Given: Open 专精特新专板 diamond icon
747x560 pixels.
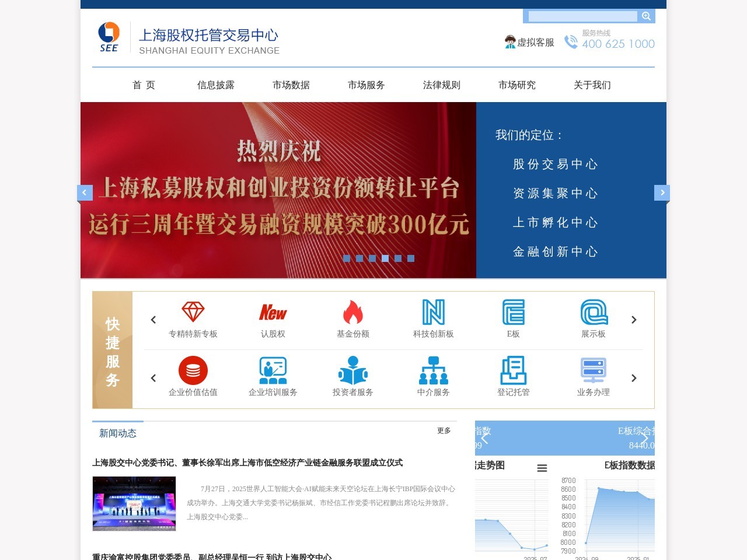Looking at the screenshot, I should click(193, 311).
